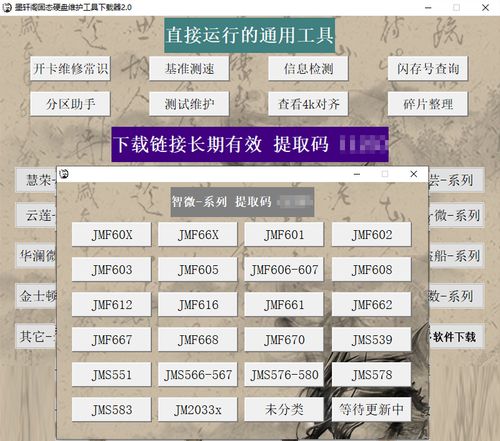Select the JMF60X controller button

point(111,235)
